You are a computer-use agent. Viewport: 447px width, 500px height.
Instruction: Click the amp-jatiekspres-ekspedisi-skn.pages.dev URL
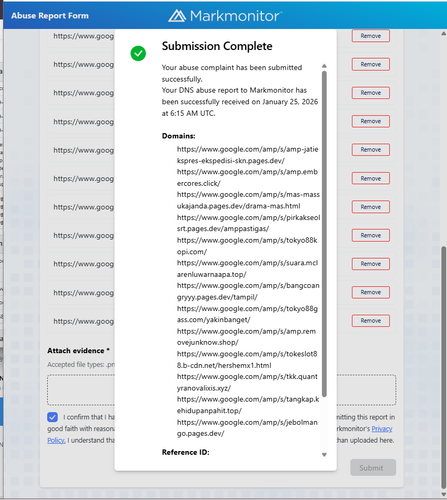(248, 155)
